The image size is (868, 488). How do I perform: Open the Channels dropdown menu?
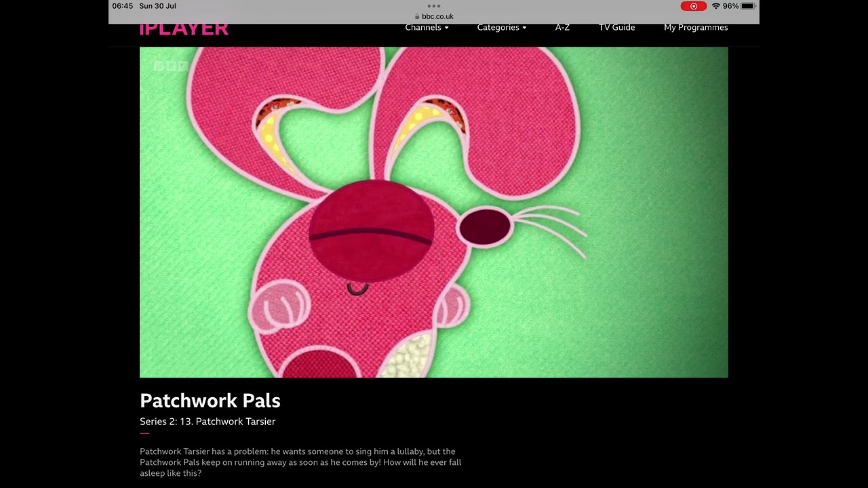pos(427,27)
